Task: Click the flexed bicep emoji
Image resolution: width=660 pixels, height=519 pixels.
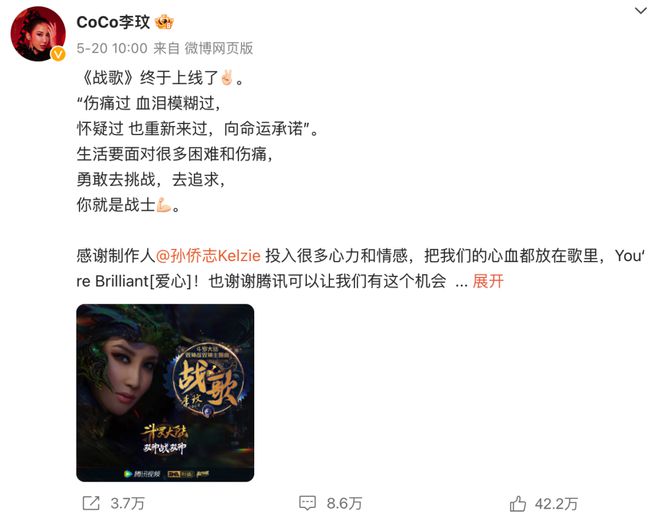Action: (x=164, y=205)
